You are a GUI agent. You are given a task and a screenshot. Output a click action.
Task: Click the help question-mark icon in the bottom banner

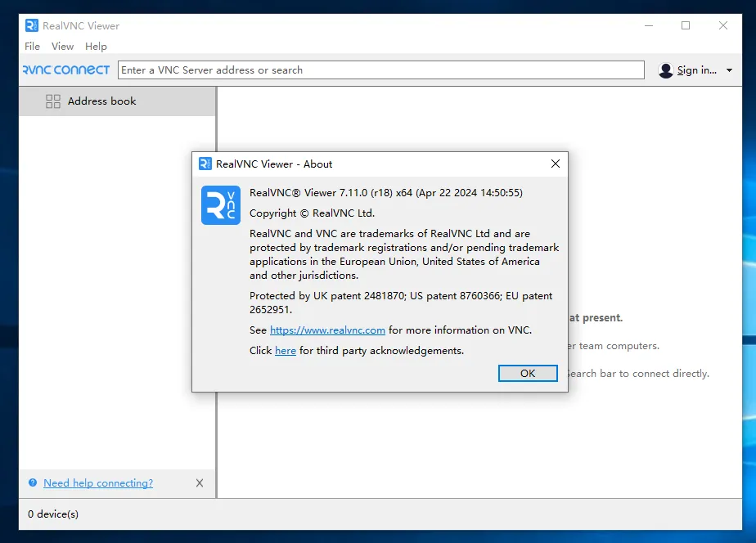point(32,482)
